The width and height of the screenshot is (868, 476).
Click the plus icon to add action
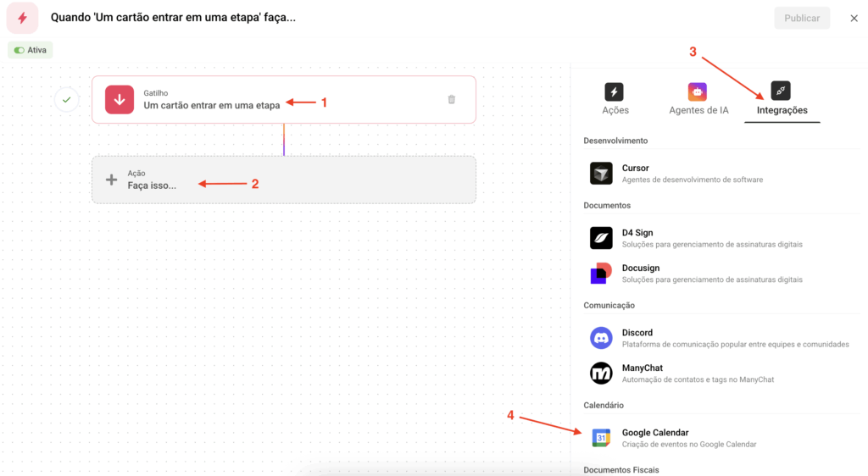111,180
